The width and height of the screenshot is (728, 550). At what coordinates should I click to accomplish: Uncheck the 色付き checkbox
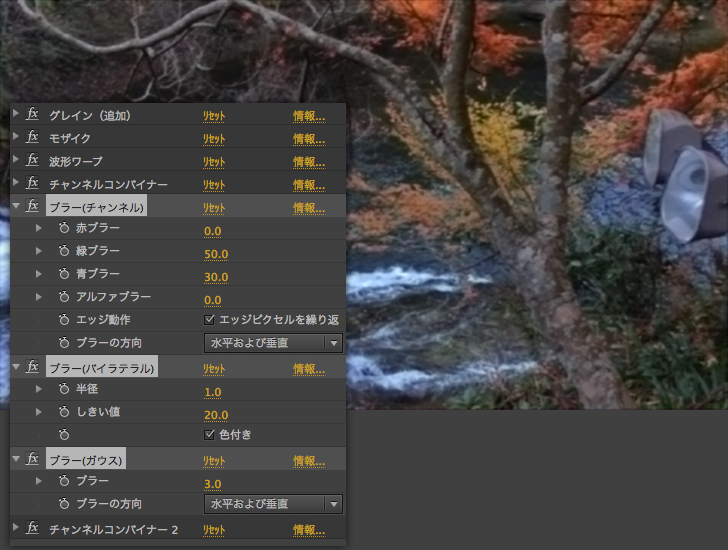[209, 435]
